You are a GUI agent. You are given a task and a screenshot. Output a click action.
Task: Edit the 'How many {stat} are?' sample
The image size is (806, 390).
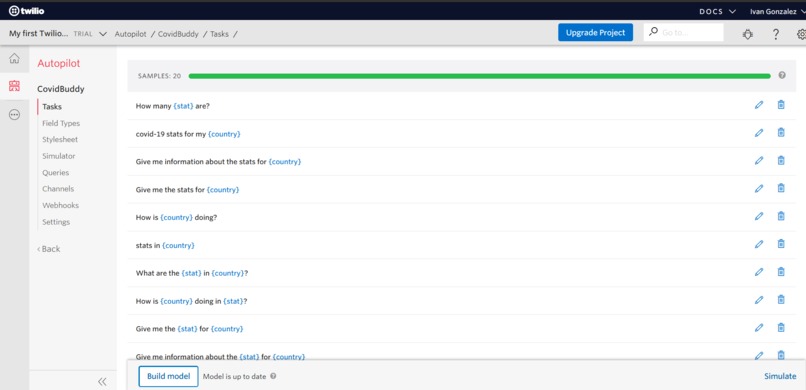tap(759, 105)
